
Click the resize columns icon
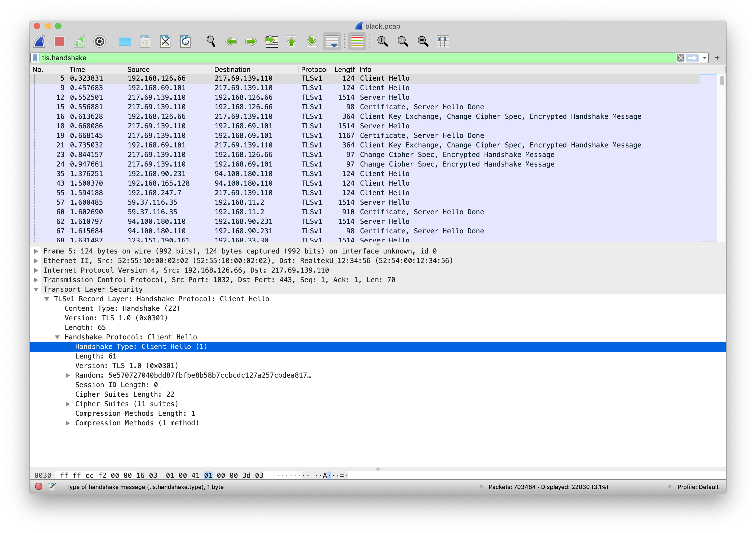click(x=443, y=42)
